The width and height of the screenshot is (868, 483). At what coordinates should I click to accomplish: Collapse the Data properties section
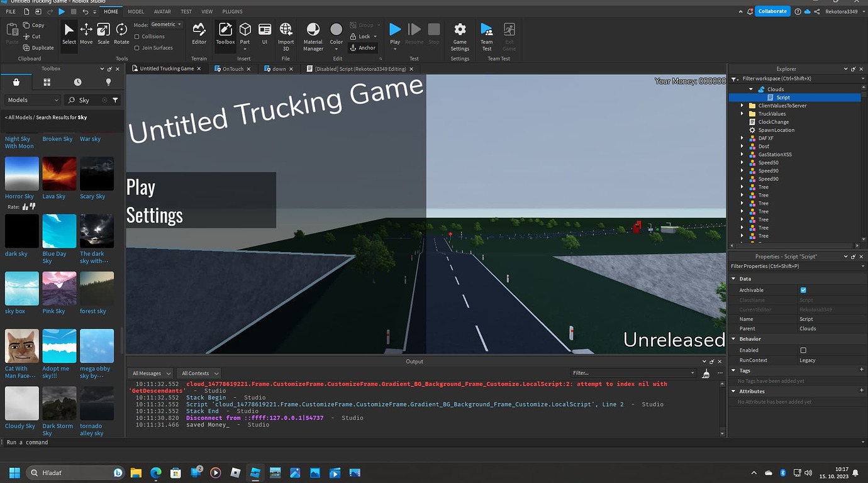pyautogui.click(x=733, y=279)
